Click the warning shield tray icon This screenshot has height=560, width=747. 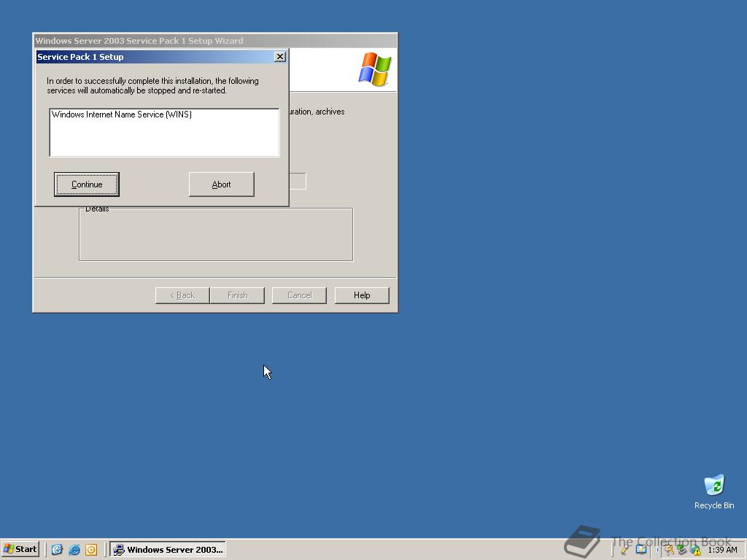pos(695,550)
